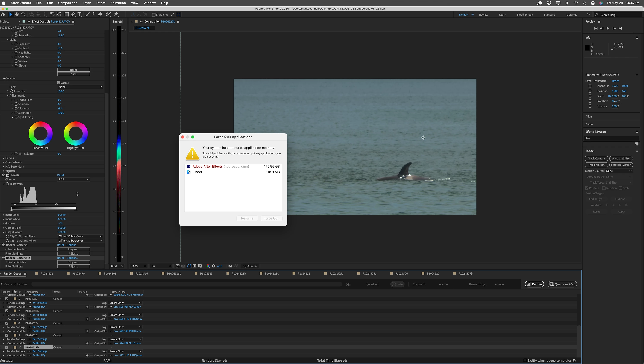This screenshot has height=364, width=644.
Task: Click the Shadow Tint color wheel
Action: coord(41,133)
